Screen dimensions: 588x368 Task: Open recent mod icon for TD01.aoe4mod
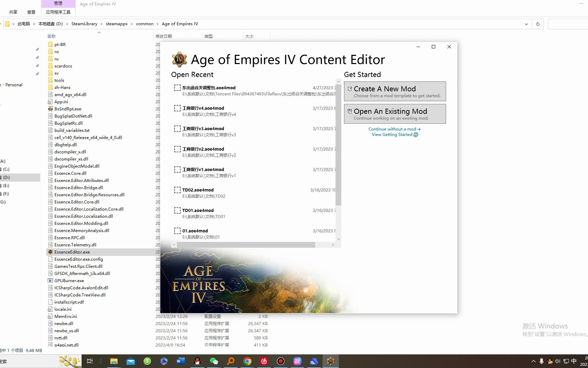(177, 210)
